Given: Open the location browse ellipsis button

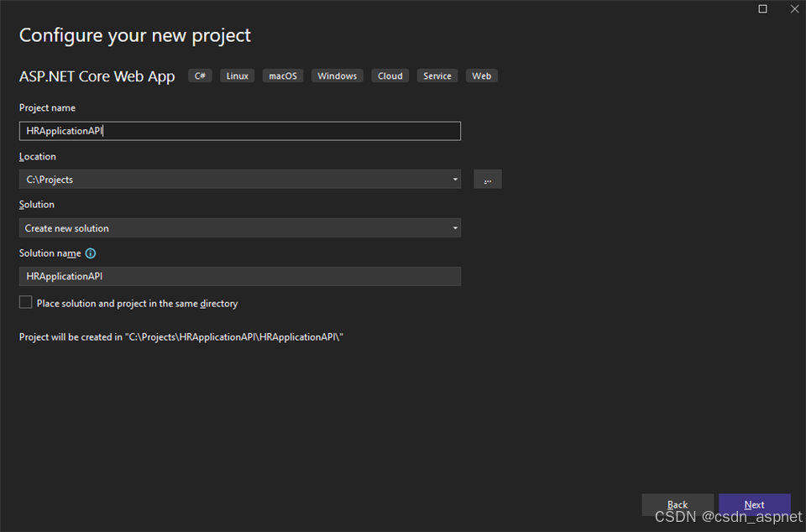Looking at the screenshot, I should tap(487, 180).
